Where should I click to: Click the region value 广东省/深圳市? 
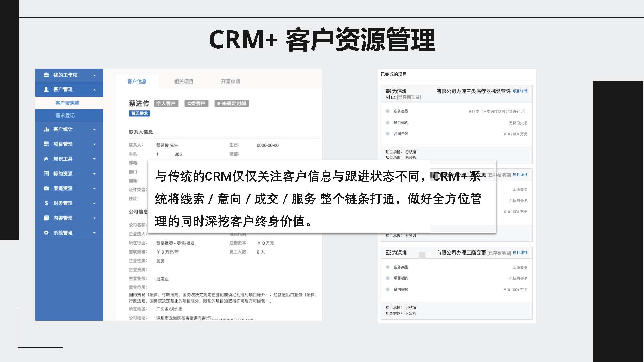tap(169, 309)
